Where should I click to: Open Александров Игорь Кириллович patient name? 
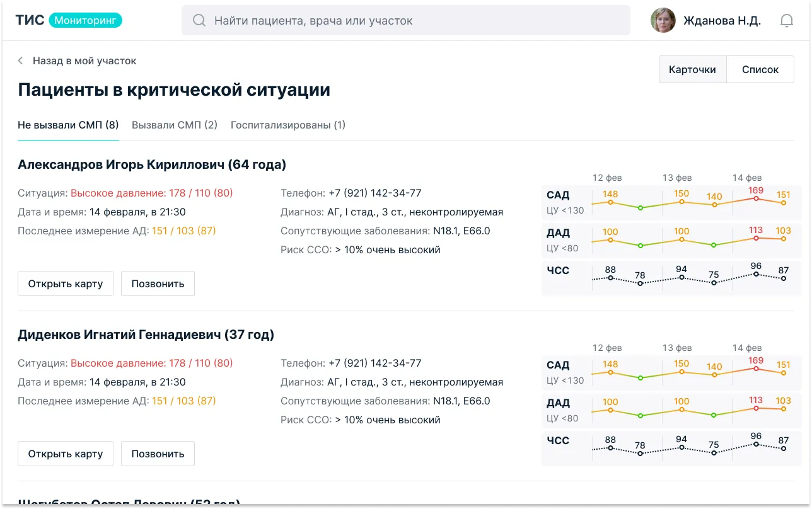pyautogui.click(x=152, y=165)
